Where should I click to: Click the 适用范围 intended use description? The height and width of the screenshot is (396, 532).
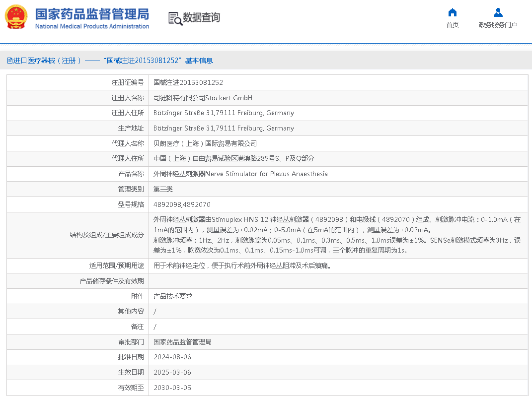(242, 265)
